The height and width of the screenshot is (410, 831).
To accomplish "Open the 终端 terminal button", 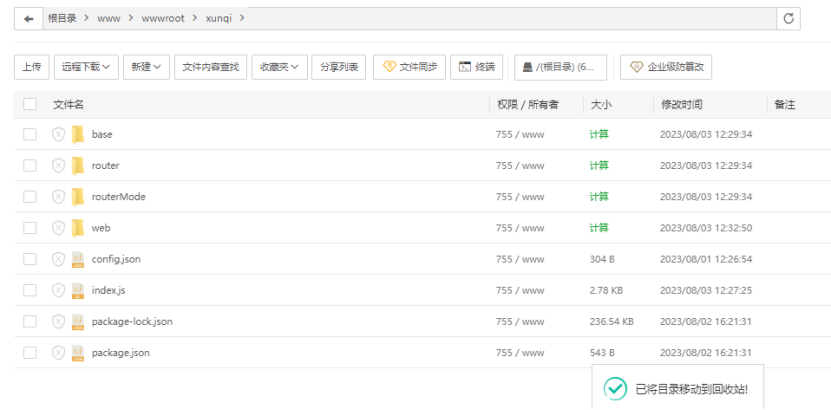I will 476,67.
